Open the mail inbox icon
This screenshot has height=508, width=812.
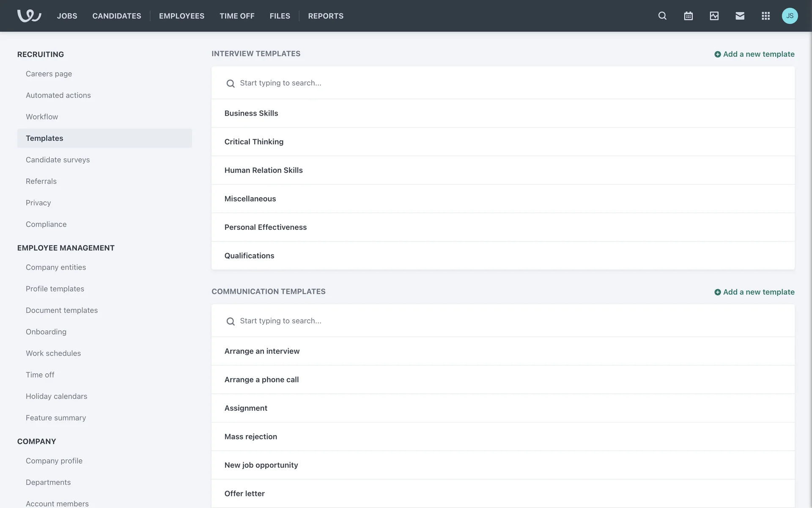[x=740, y=16]
